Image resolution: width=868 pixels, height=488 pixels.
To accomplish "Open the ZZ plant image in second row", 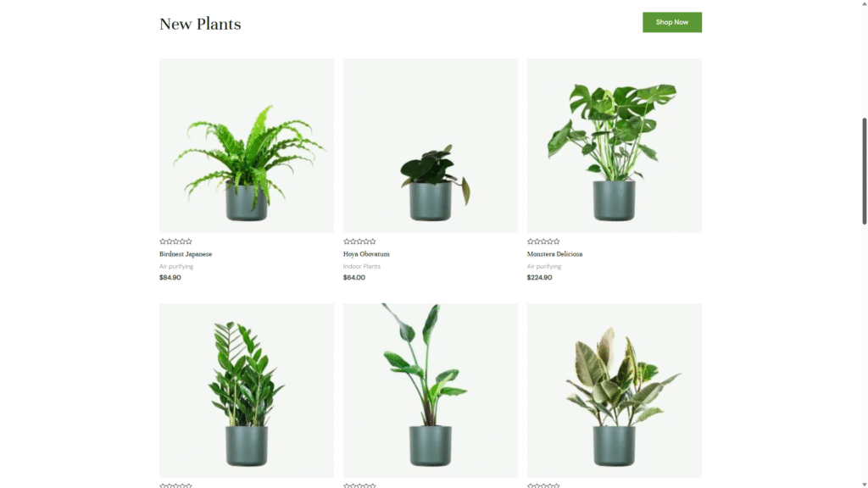I will pyautogui.click(x=247, y=390).
